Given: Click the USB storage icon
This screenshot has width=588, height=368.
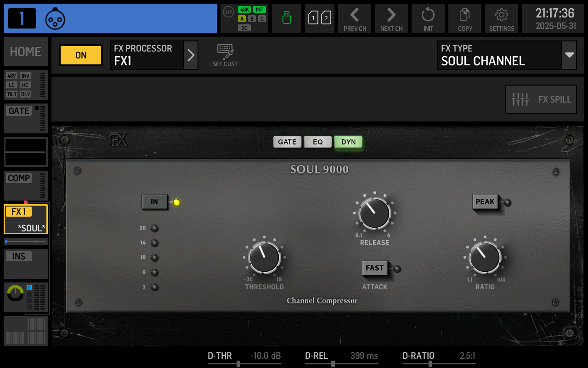Looking at the screenshot, I should click(286, 18).
